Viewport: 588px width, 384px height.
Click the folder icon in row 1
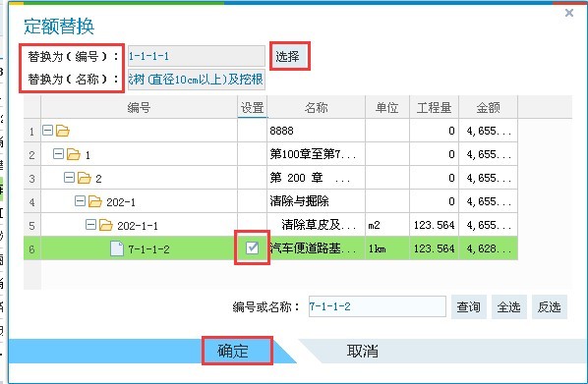(63, 131)
